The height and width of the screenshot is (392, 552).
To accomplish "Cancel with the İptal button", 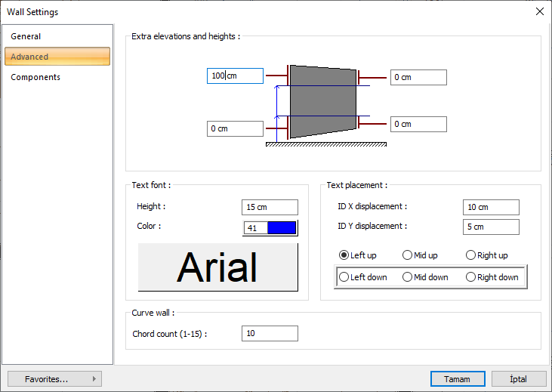I will 519,379.
